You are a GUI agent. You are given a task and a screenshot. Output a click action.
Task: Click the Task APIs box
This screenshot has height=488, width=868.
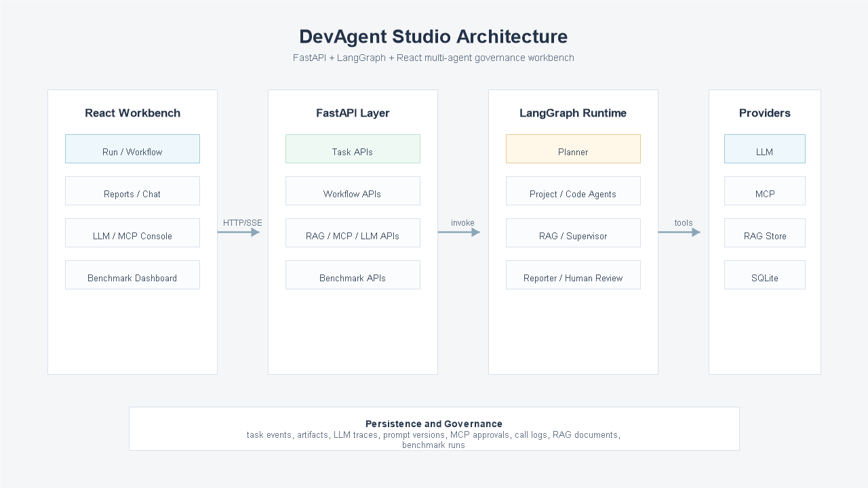point(353,148)
